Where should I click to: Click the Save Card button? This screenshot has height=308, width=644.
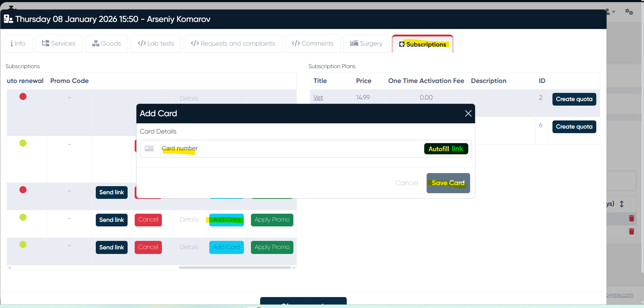point(448,183)
